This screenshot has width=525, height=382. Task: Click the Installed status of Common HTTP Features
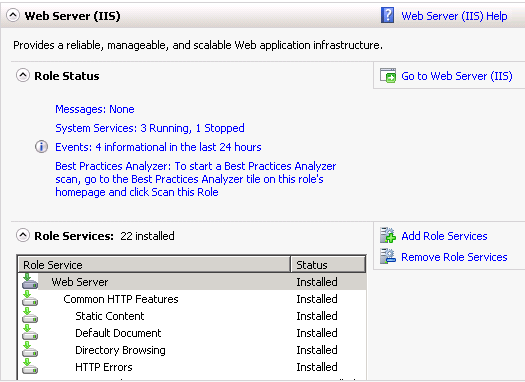pyautogui.click(x=317, y=299)
